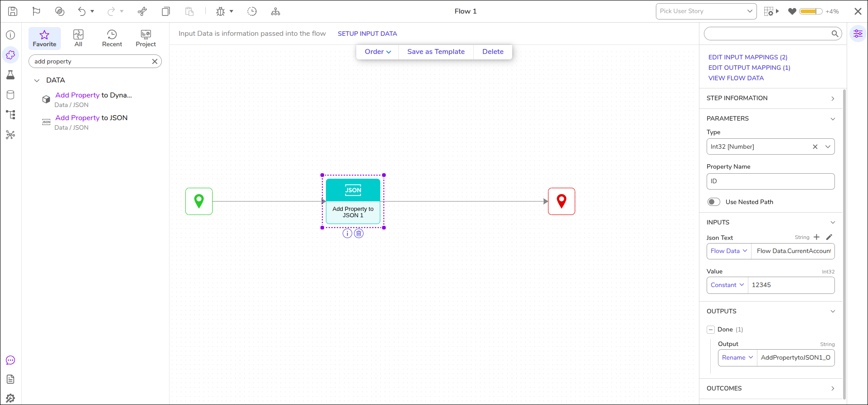Clear the add property search text
Image resolution: width=868 pixels, height=405 pixels.
point(155,62)
